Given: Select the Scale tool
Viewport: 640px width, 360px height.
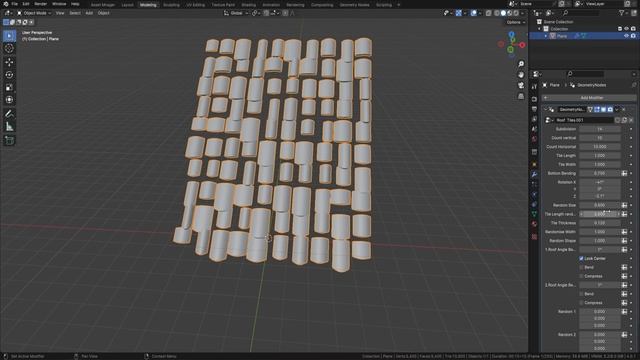Looking at the screenshot, I should click(9, 87).
